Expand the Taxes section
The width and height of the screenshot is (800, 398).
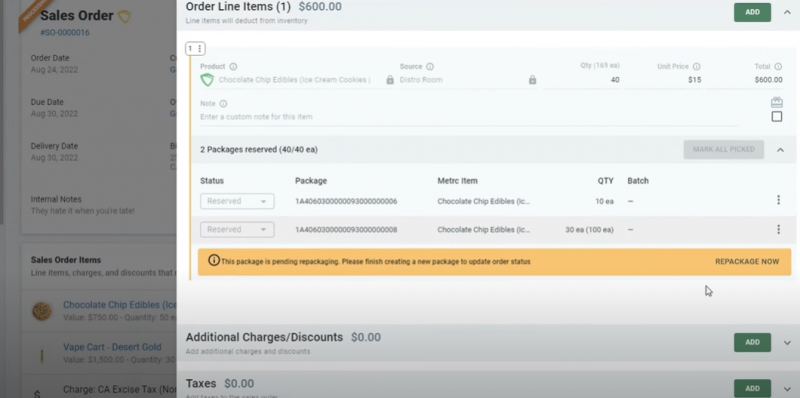click(787, 389)
